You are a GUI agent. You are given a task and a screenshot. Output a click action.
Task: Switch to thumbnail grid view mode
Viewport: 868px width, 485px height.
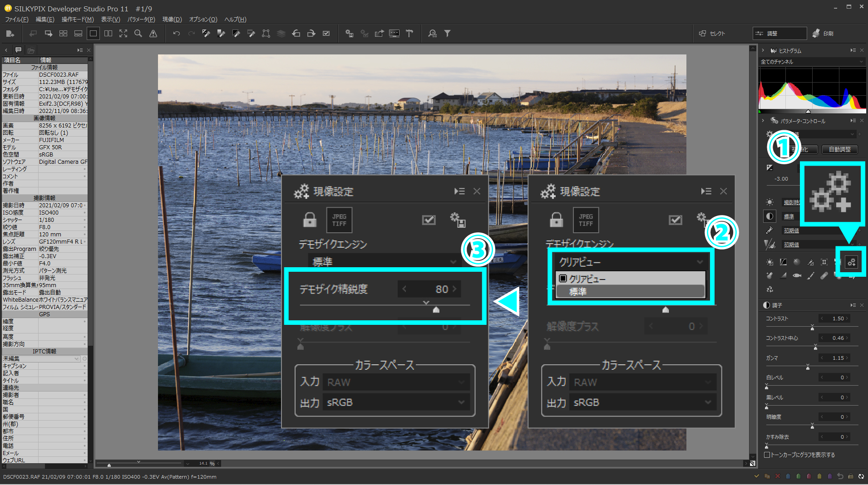(63, 34)
